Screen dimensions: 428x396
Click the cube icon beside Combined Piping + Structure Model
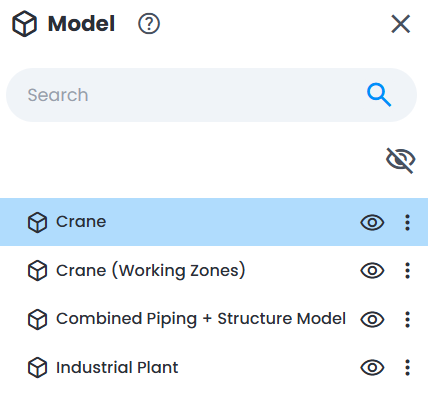click(37, 319)
